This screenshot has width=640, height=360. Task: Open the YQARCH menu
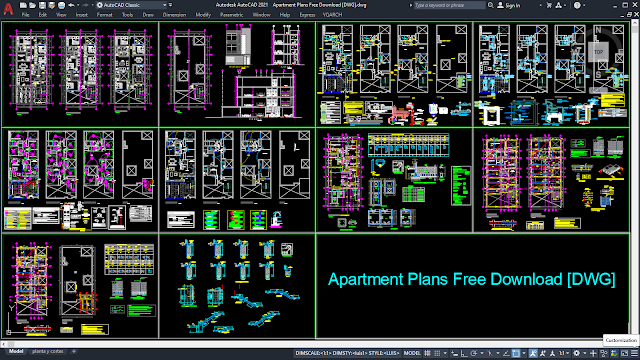click(332, 15)
